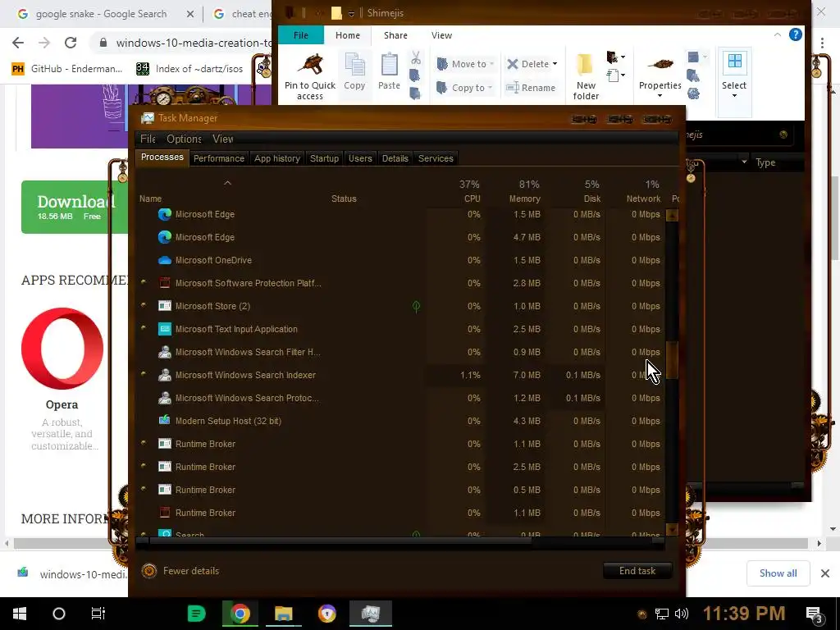Screen dimensions: 840x630
Task: Expand Microsoft Windows Search Indexer row
Action: [143, 374]
